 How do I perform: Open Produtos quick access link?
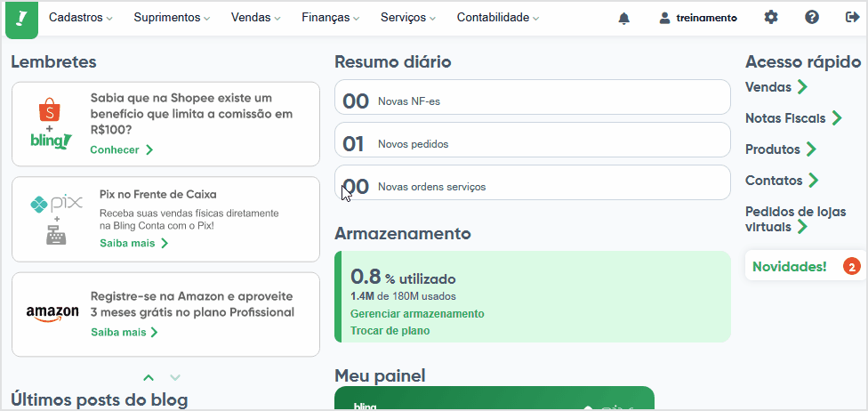[x=773, y=149]
